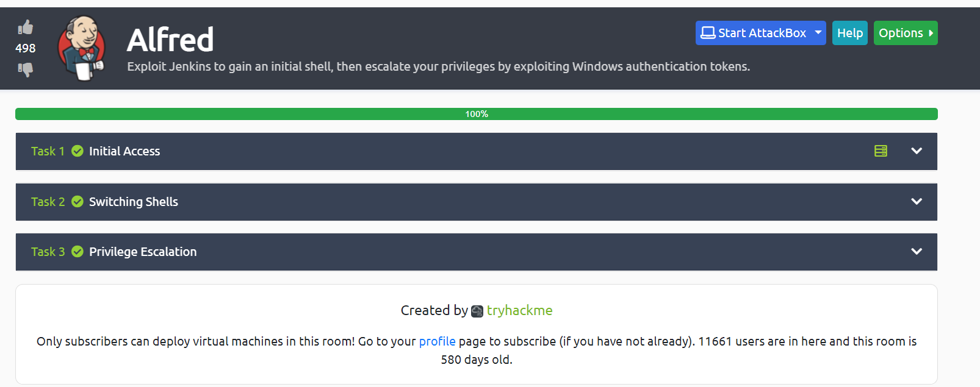Click the thumbs down icon
The image size is (980, 387).
click(x=26, y=69)
